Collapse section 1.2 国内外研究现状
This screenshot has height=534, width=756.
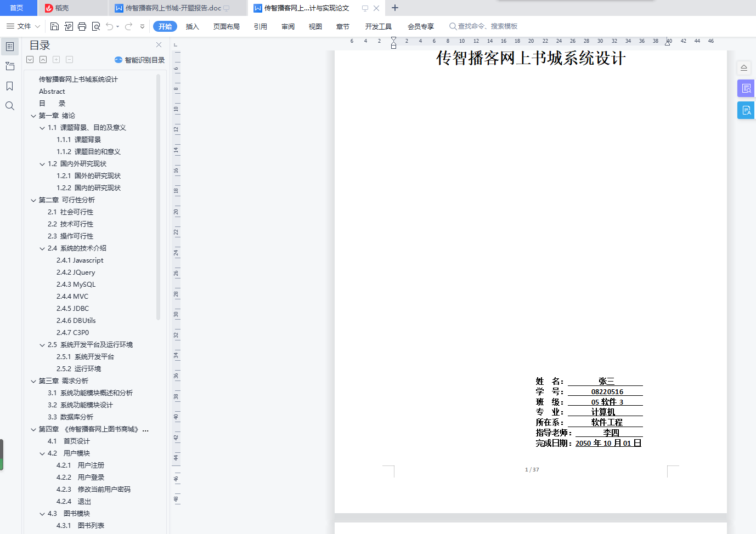pos(42,164)
